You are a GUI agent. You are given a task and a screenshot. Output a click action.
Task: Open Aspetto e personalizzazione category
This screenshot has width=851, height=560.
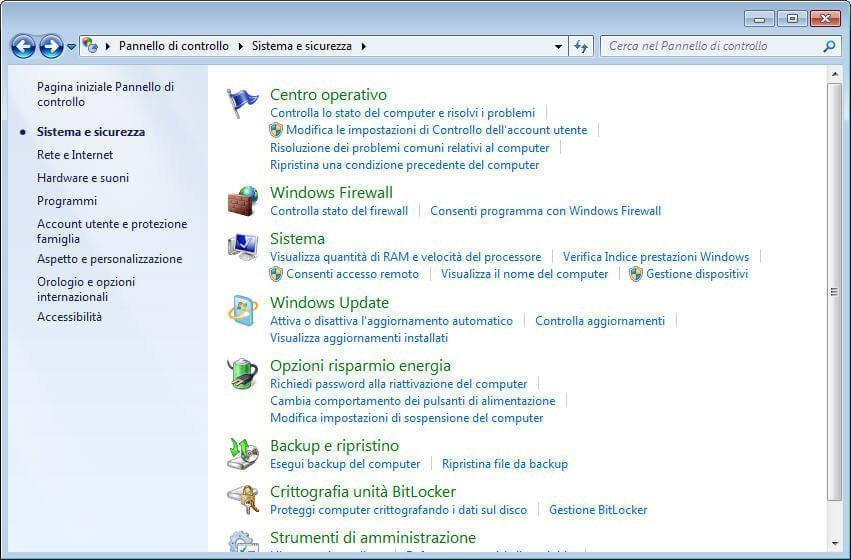pyautogui.click(x=109, y=259)
